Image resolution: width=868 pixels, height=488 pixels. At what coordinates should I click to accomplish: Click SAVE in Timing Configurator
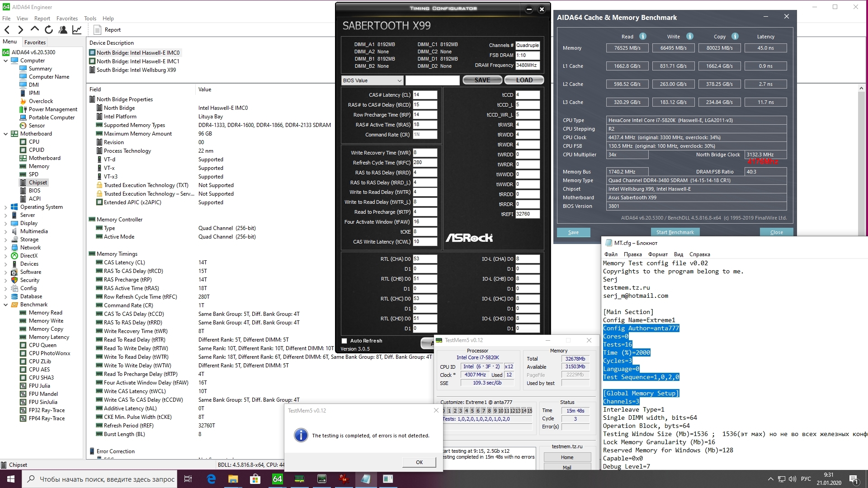482,80
